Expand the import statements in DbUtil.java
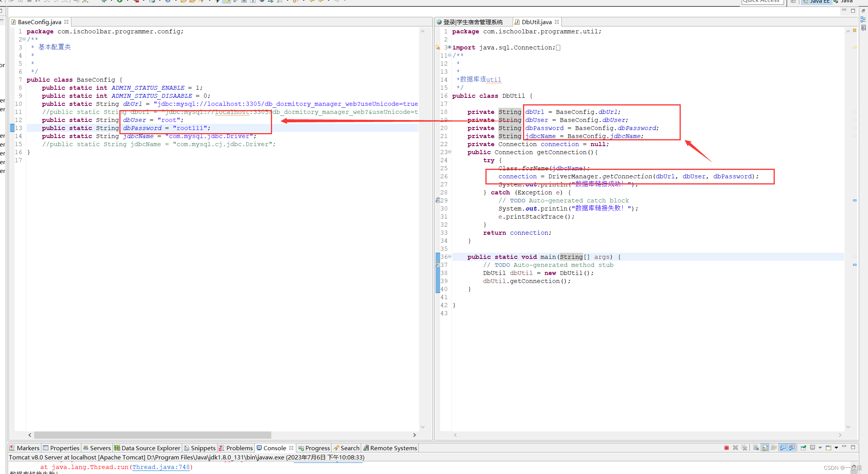868x474 pixels. [449, 47]
